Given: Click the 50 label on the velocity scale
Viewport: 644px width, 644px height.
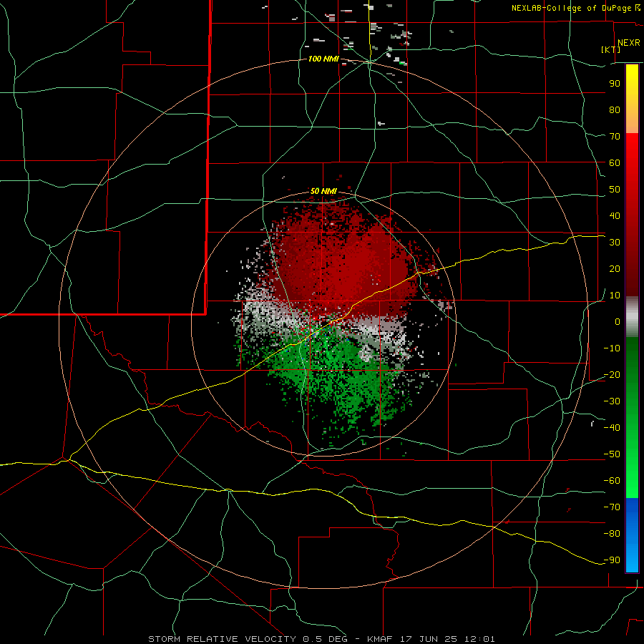Looking at the screenshot, I should pos(615,190).
